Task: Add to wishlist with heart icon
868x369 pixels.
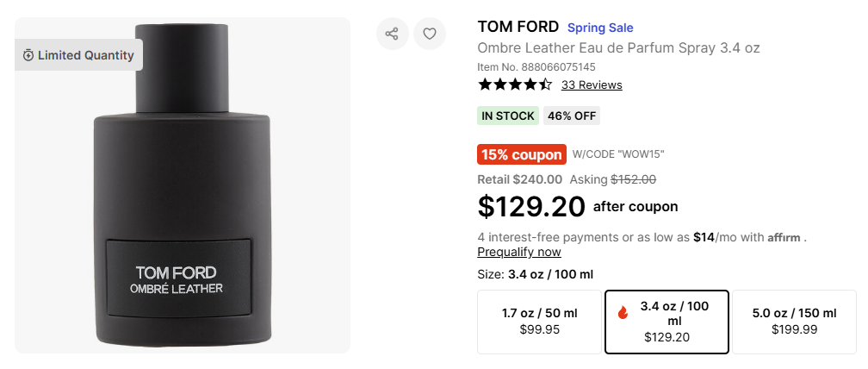Action: coord(430,34)
